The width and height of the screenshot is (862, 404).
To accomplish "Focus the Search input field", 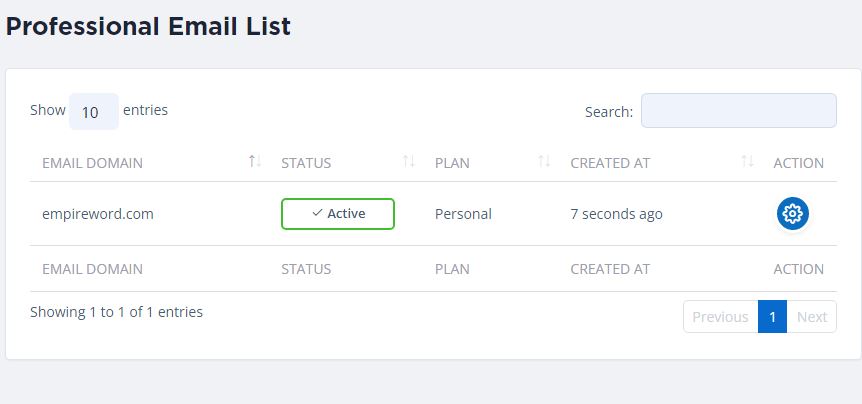I will [x=738, y=111].
